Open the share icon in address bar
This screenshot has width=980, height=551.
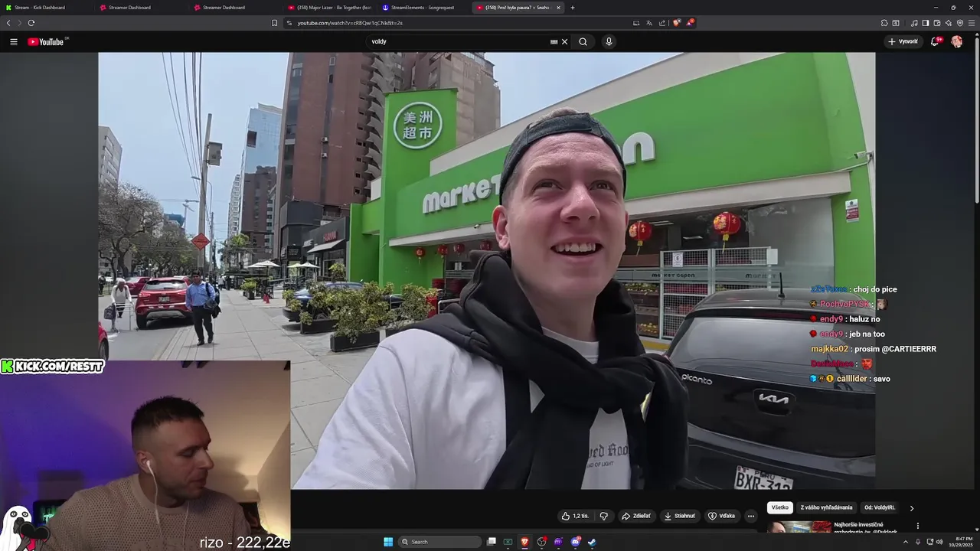click(662, 23)
